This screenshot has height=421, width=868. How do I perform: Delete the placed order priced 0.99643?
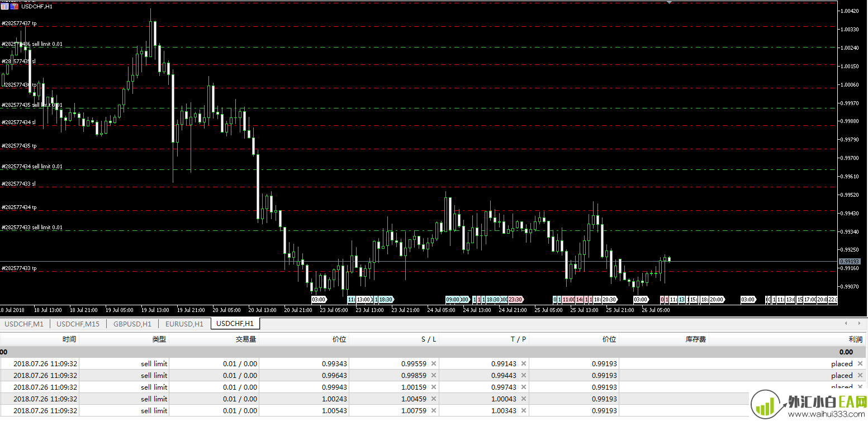[x=860, y=375]
